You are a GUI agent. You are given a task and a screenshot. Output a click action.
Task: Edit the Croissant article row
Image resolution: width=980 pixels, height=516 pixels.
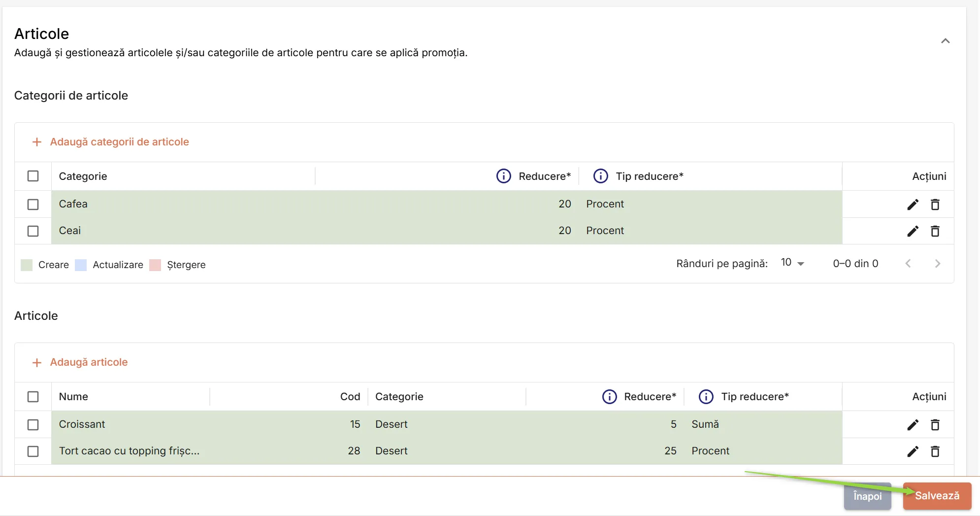[913, 425]
